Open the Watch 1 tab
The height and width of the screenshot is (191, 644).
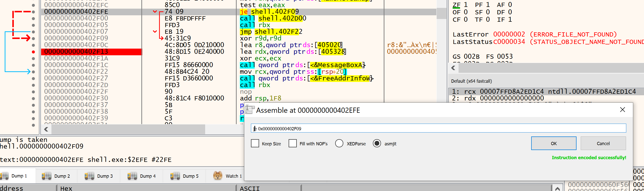[x=228, y=176]
